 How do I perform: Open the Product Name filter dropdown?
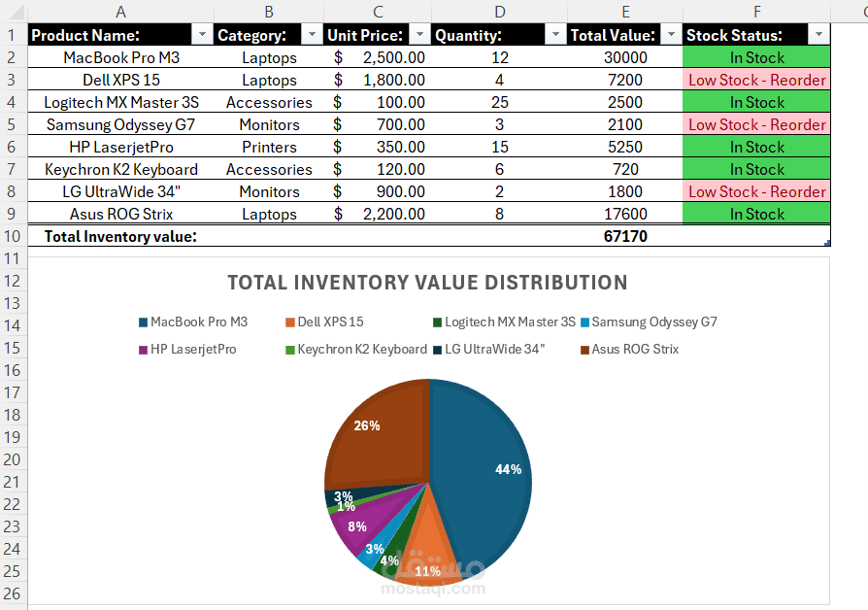pos(202,35)
